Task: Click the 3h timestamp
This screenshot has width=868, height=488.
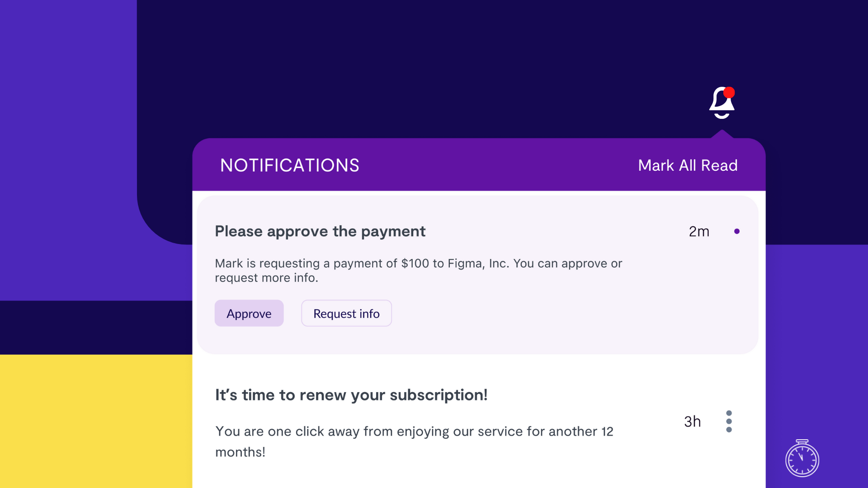Action: (692, 422)
